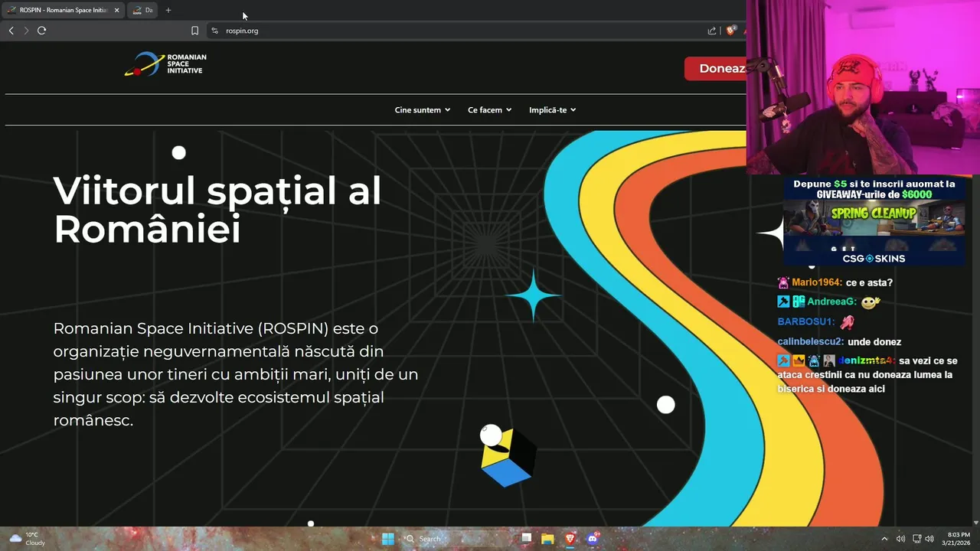
Task: Click the Romanian Space Initiative logo
Action: click(165, 64)
